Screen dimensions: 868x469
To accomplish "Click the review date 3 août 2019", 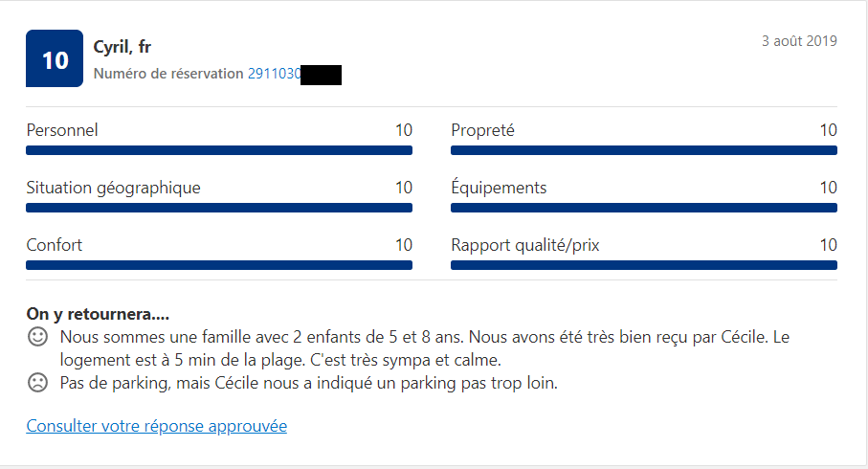I will 798,41.
